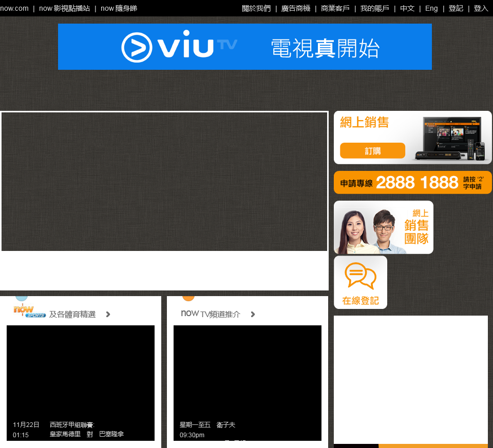This screenshot has width=493, height=448.
Task: Click the 11月22日 date text
Action: coord(26,425)
